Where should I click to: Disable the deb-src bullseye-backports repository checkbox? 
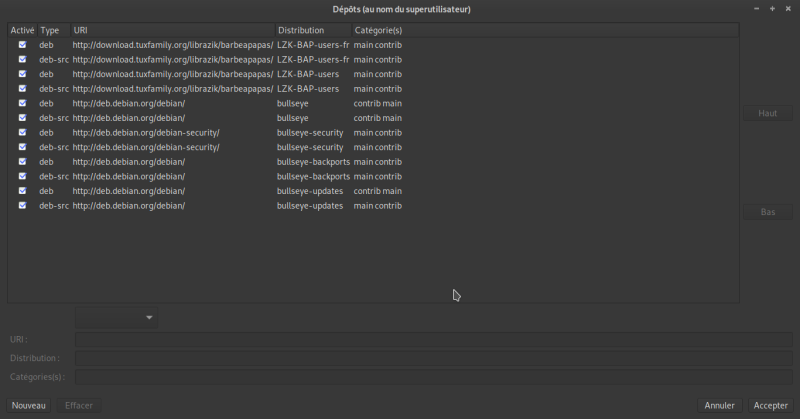click(22, 176)
